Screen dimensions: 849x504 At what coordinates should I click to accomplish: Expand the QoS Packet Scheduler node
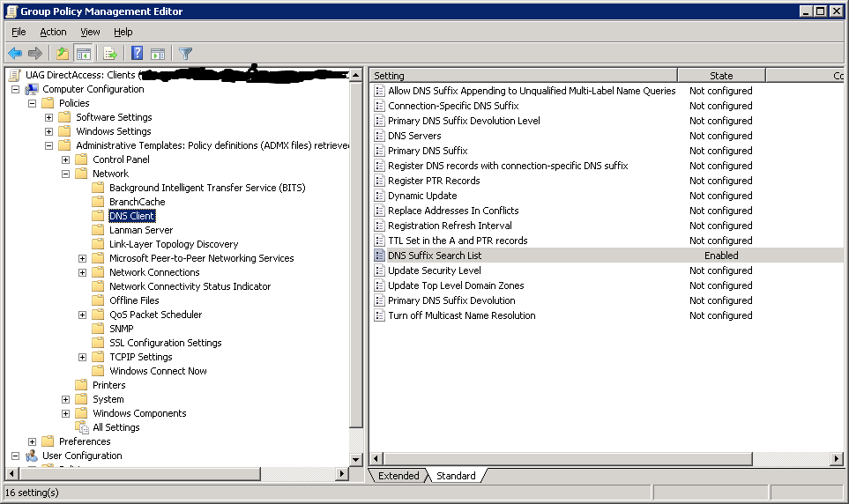click(82, 315)
